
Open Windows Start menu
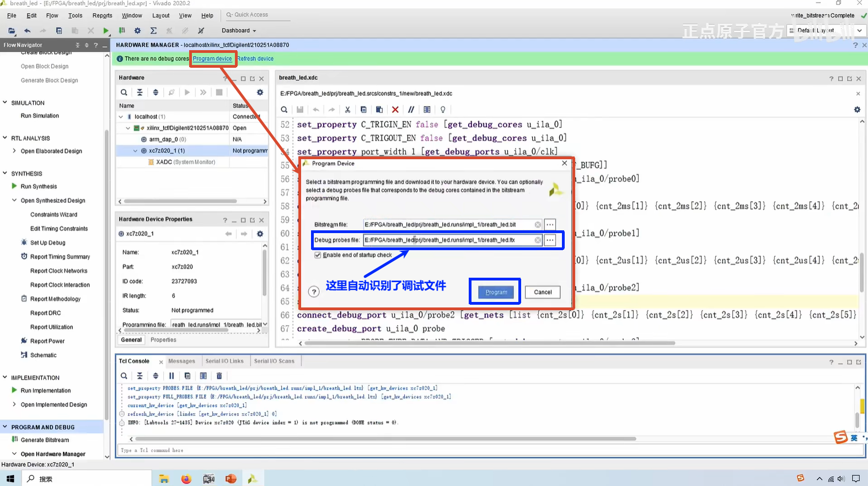(x=10, y=479)
